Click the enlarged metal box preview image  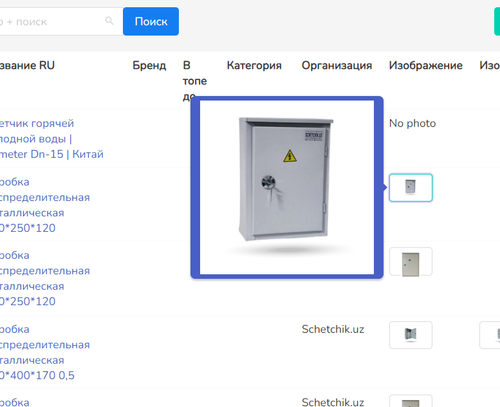[287, 187]
